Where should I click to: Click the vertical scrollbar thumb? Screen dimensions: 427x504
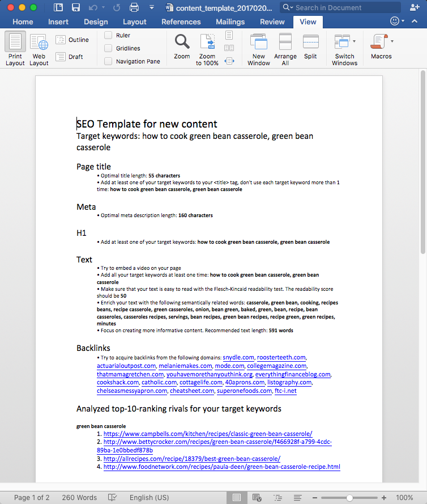[423, 162]
